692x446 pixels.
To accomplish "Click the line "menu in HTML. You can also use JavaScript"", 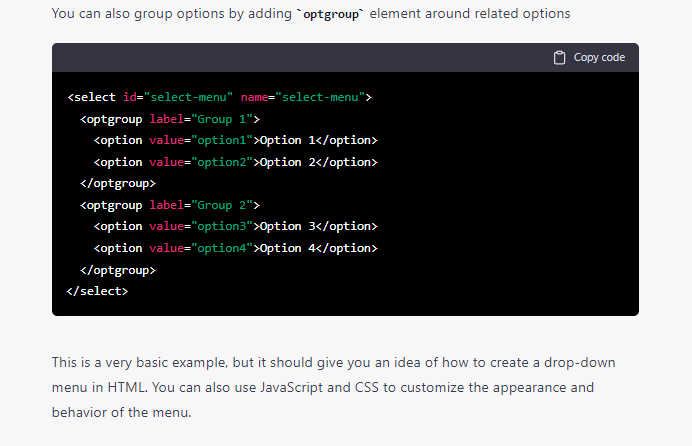I will click(x=323, y=388).
